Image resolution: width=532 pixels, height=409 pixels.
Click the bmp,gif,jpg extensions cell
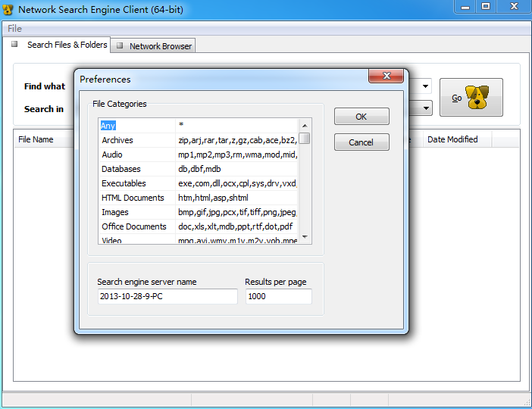coord(236,212)
